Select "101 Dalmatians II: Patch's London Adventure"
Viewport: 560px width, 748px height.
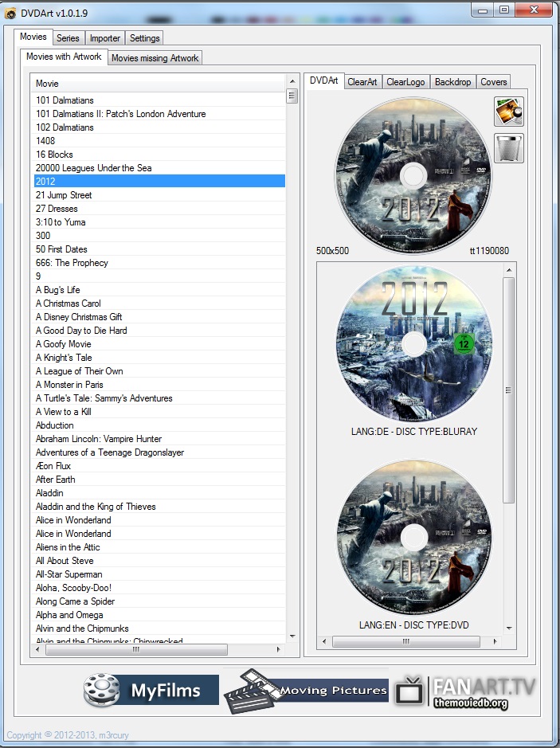160,114
